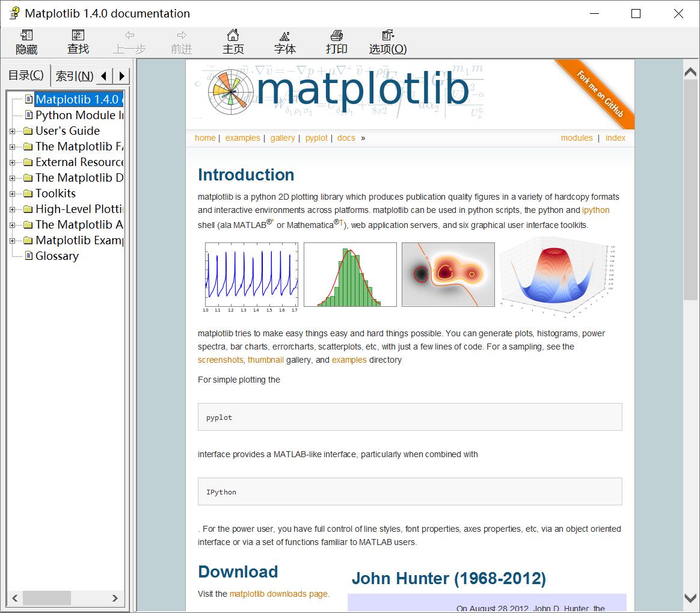The width and height of the screenshot is (700, 613).
Task: Click the 前进 (Forward) navigation icon
Action: point(182,41)
